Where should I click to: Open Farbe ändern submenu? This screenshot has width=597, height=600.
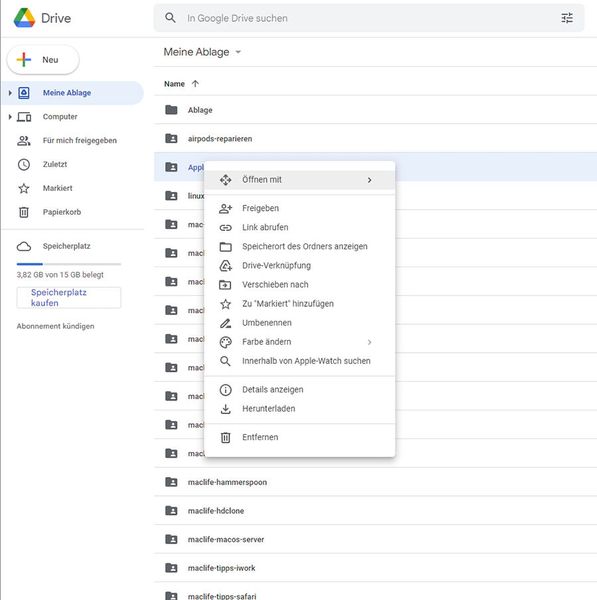[x=300, y=342]
